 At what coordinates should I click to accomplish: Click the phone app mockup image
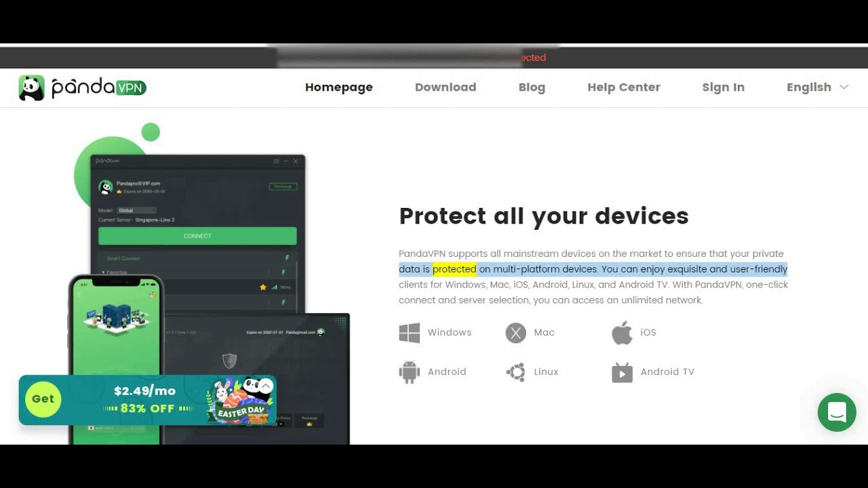(x=116, y=359)
